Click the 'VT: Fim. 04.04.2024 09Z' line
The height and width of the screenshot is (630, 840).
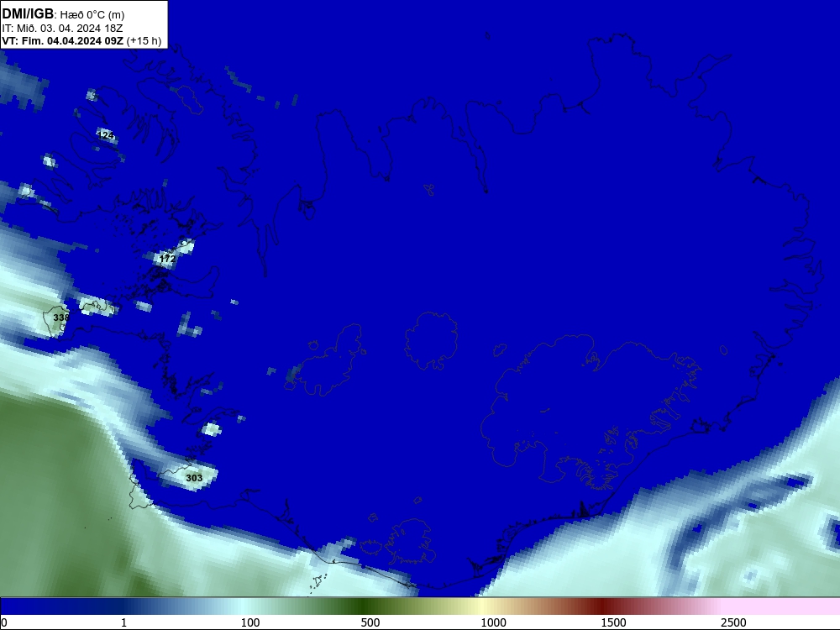(62, 40)
